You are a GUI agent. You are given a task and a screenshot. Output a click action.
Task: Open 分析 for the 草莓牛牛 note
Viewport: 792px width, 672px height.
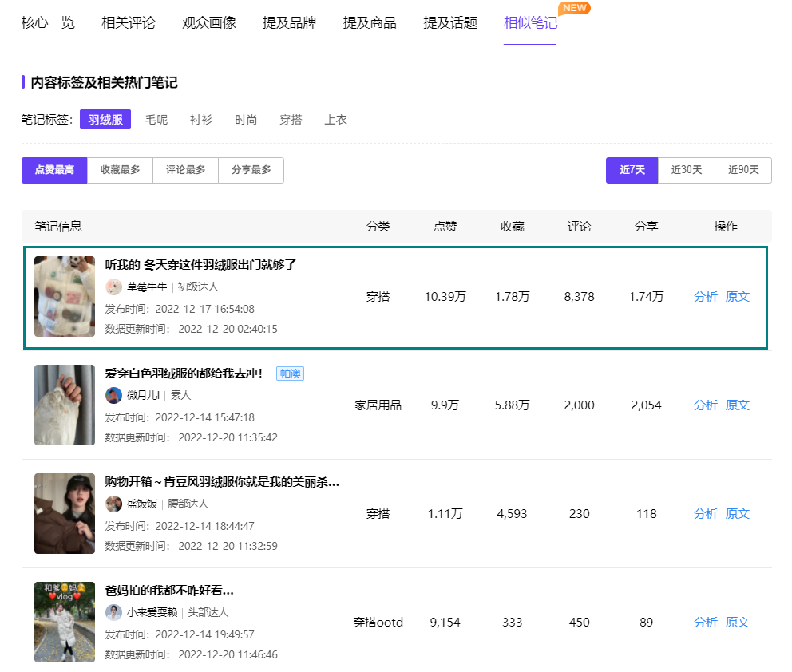705,296
